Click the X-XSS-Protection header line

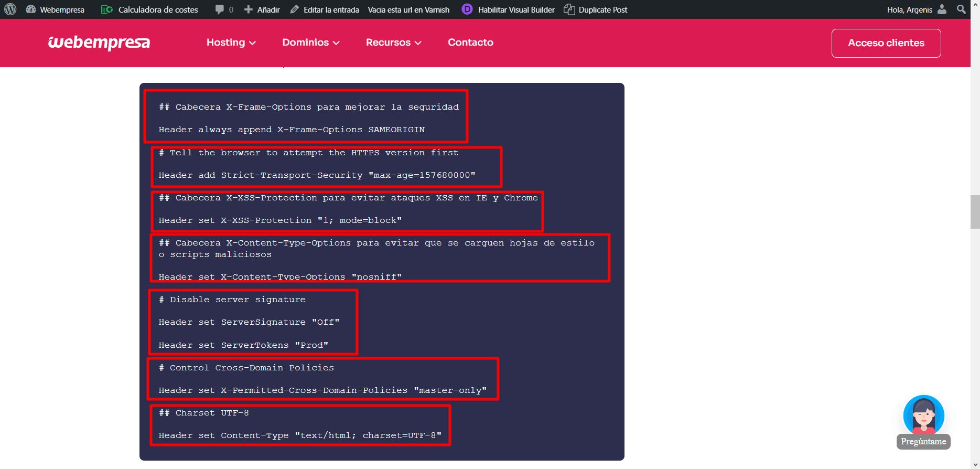click(280, 220)
